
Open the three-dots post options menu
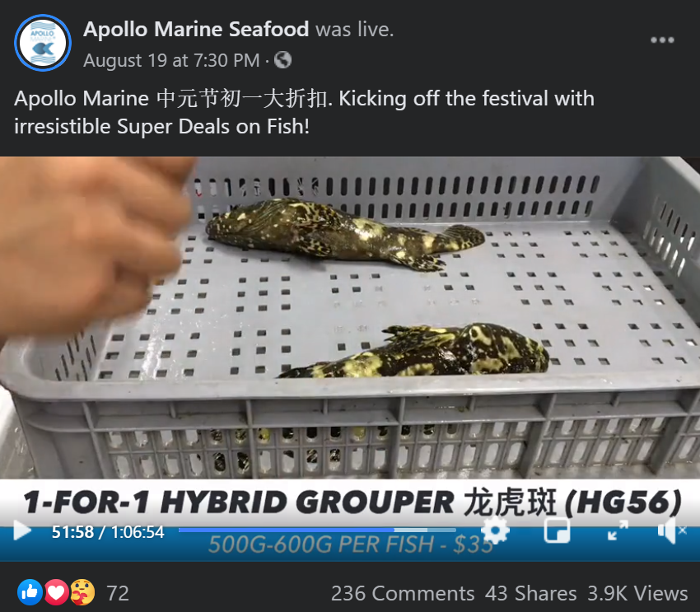click(662, 40)
